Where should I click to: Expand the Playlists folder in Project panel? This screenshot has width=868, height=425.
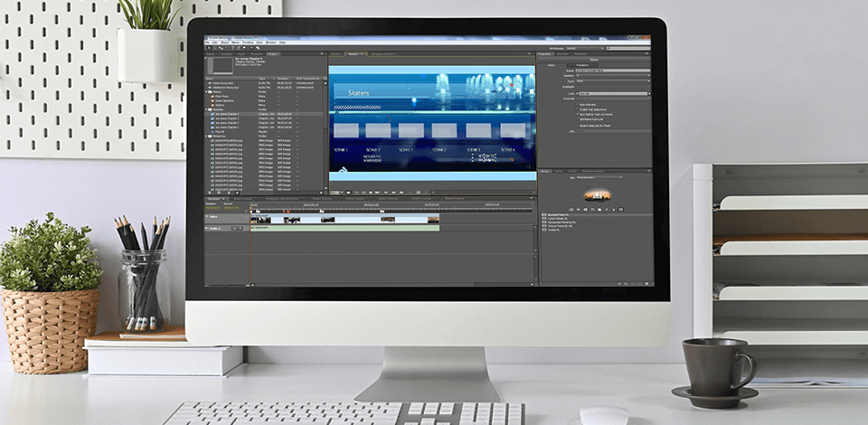[x=208, y=109]
